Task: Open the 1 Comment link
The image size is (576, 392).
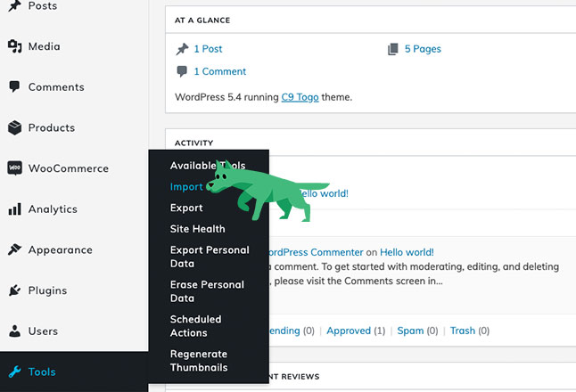Action: coord(219,71)
